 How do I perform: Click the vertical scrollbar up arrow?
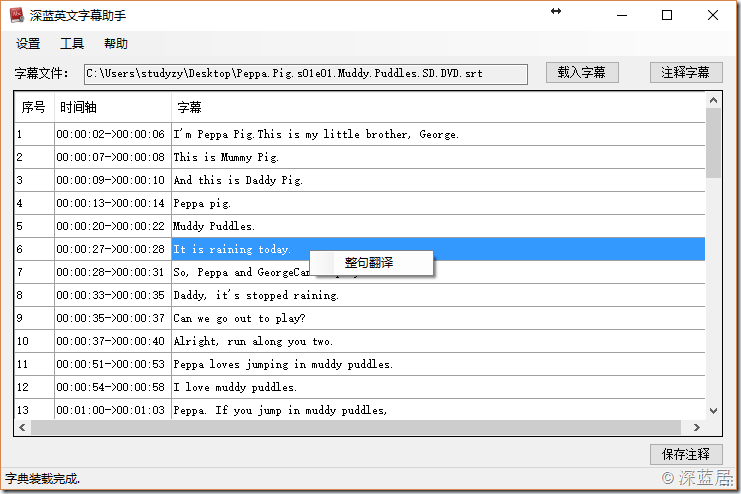(x=713, y=100)
